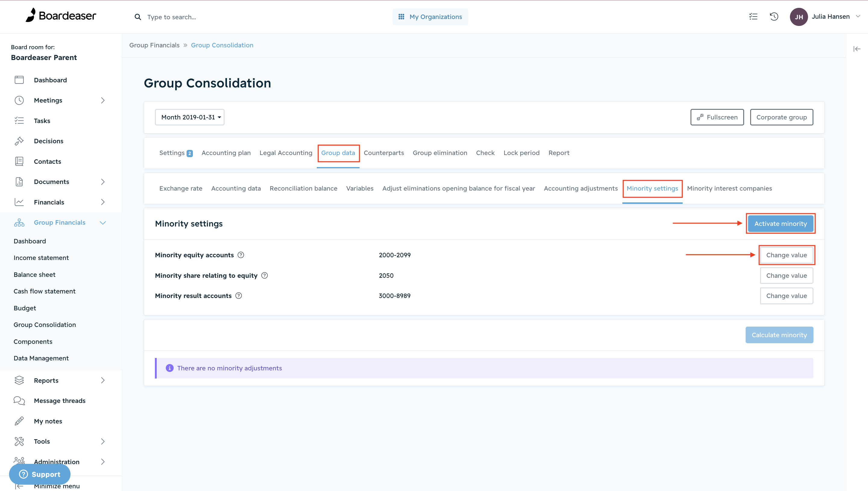Viewport: 868px width, 491px height.
Task: Click the Tools wrench icon
Action: click(x=19, y=442)
